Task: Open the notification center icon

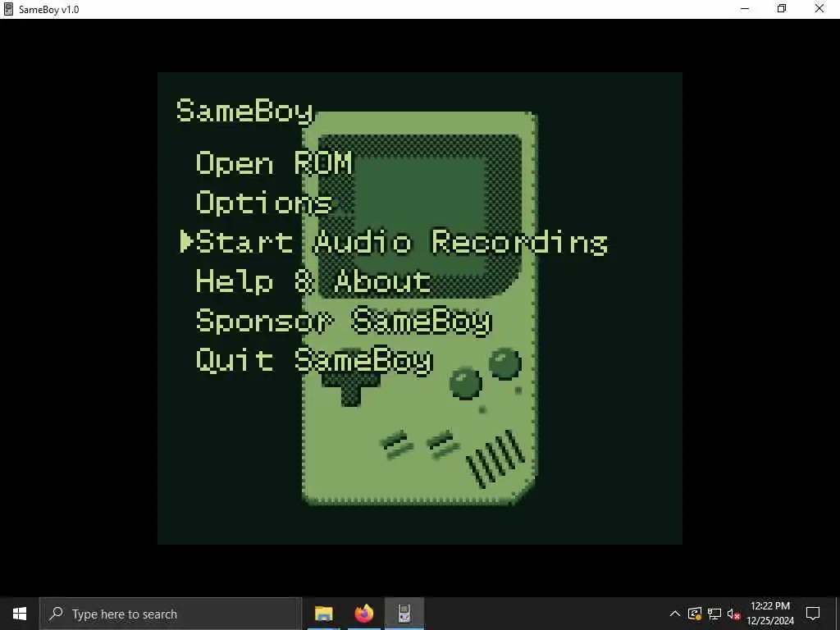Action: point(813,614)
